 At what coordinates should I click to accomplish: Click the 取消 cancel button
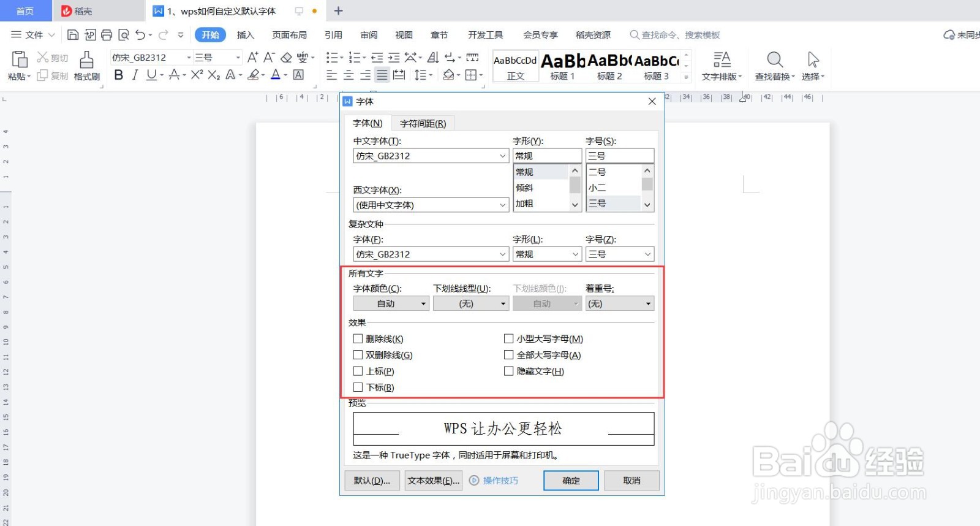[631, 481]
